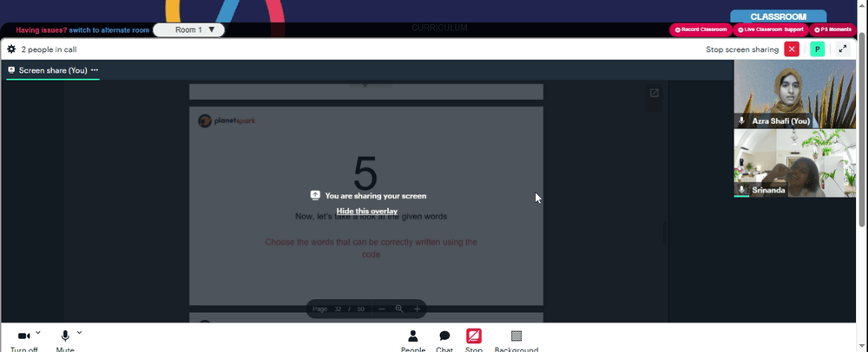Open document in new window icon
This screenshot has width=868, height=352.
[654, 93]
